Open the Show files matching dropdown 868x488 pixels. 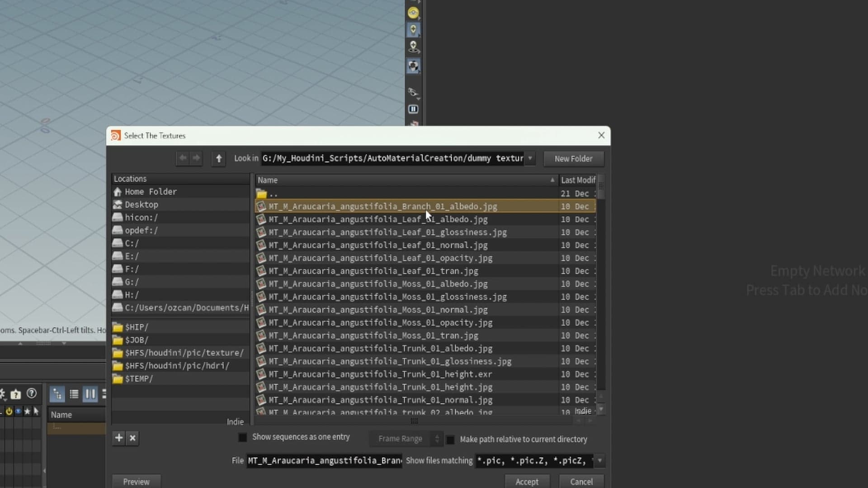click(599, 461)
